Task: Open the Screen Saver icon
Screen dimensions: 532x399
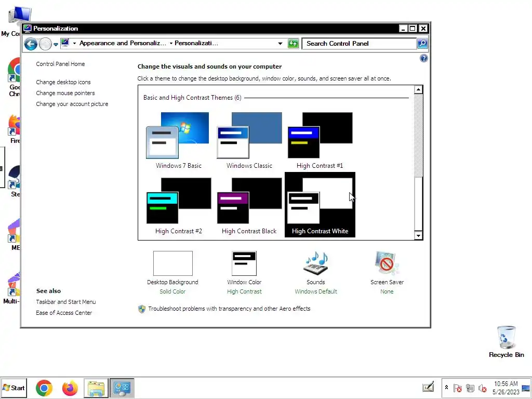Action: click(x=387, y=263)
